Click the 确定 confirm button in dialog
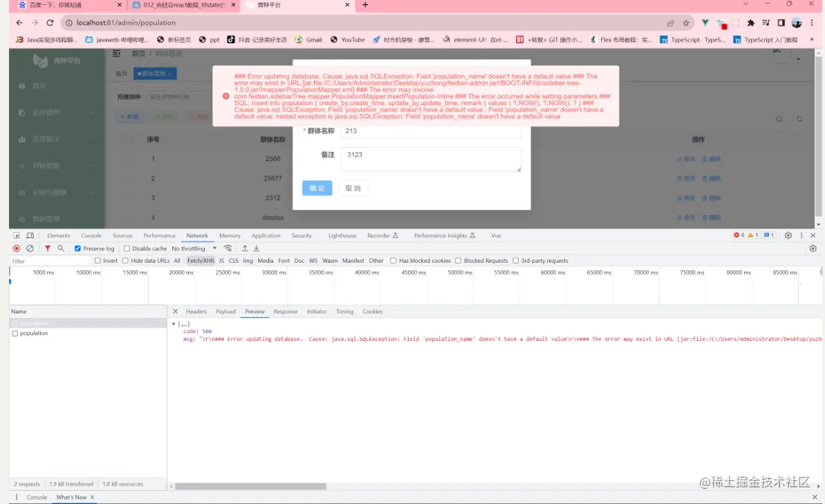The height and width of the screenshot is (504, 825). tap(317, 188)
